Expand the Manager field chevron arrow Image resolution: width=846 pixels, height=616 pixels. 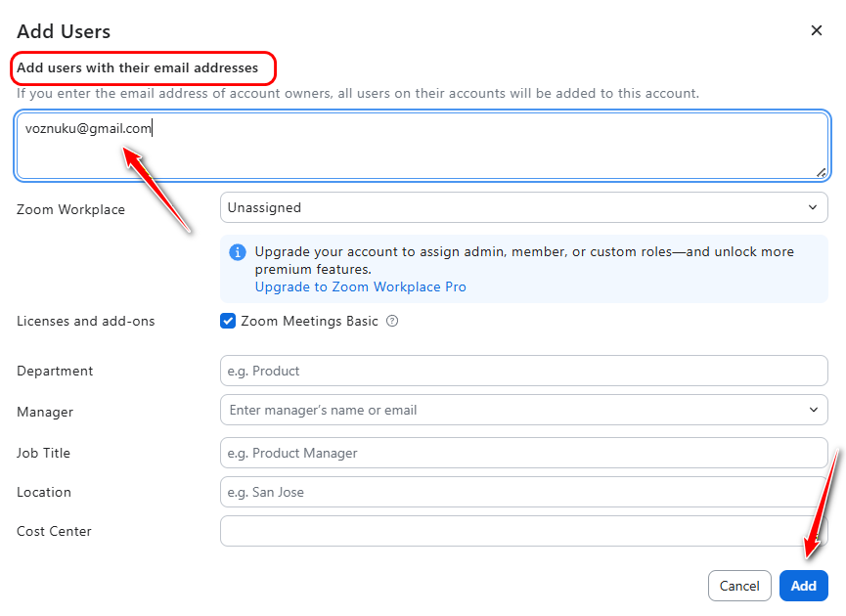pos(812,410)
